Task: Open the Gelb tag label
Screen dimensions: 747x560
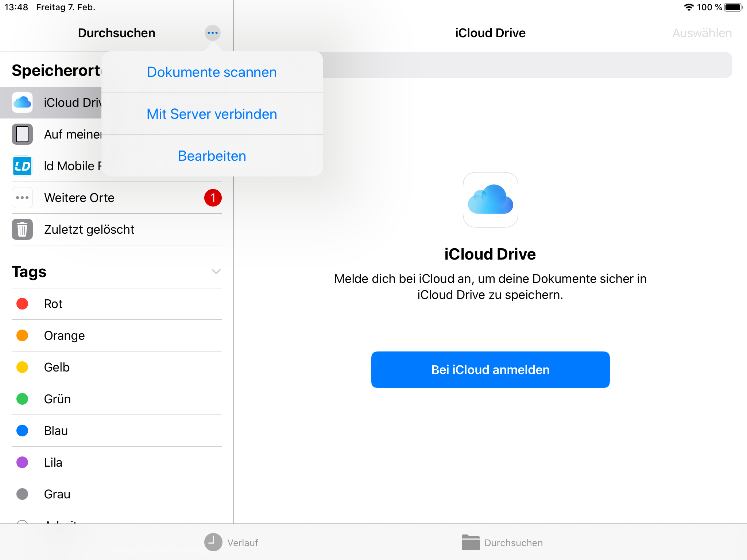Action: pyautogui.click(x=57, y=367)
